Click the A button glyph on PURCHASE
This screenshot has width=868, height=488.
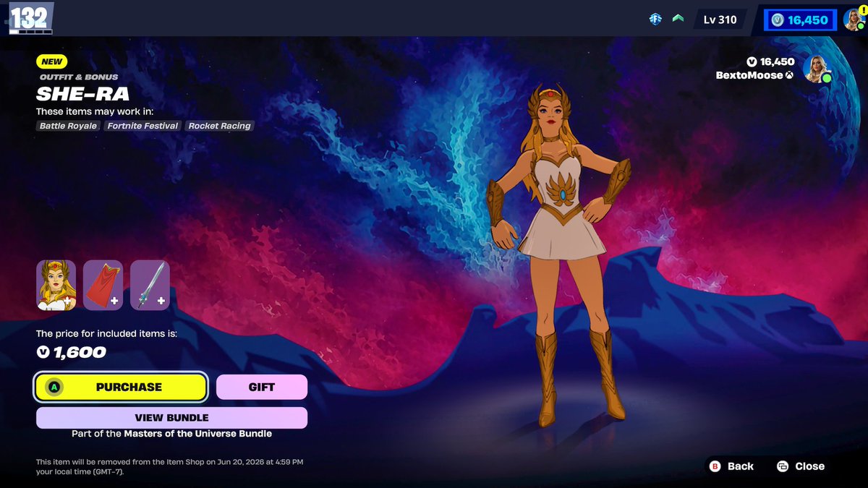point(55,387)
